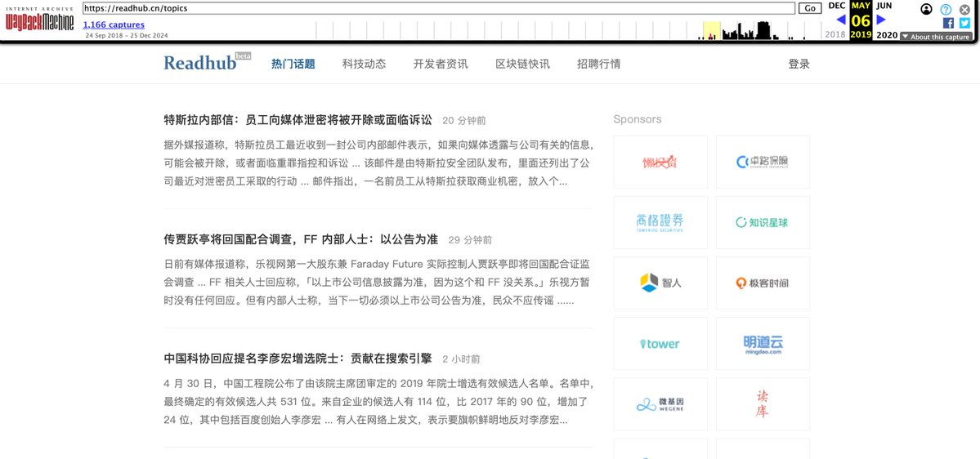Viewport: 980px width, 459px height.
Task: Switch to 招聘行情 tab
Action: click(599, 64)
